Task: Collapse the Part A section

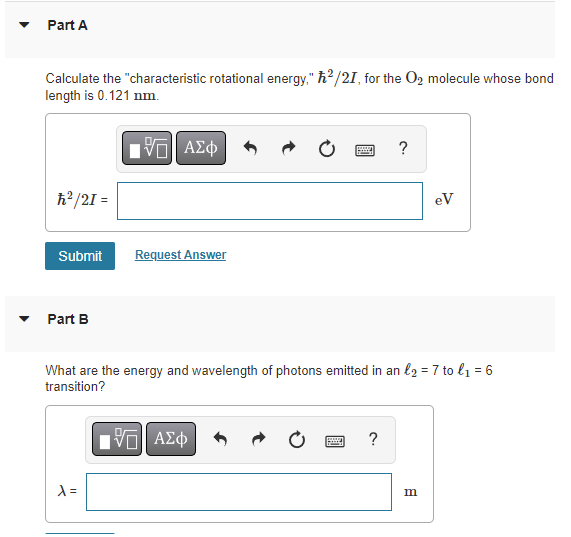Action: [x=24, y=25]
